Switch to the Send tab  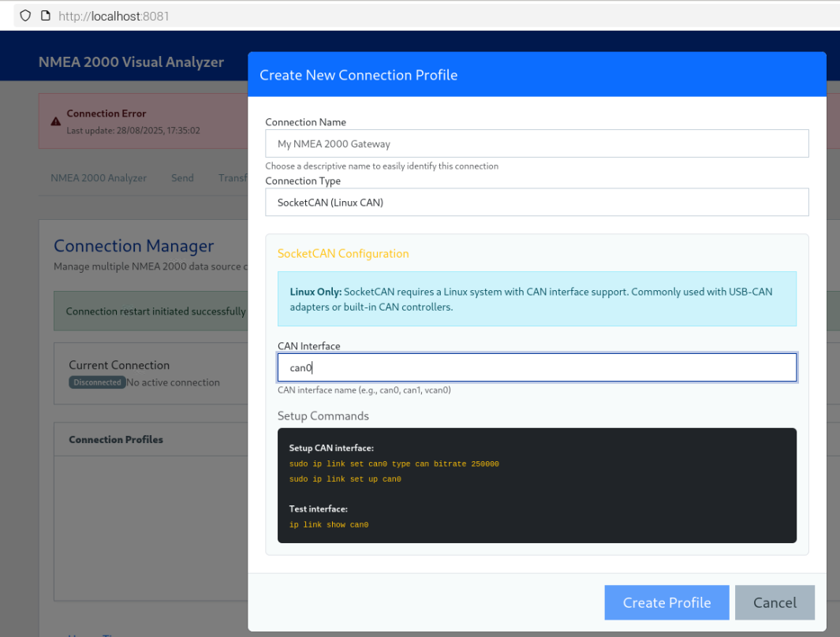click(182, 178)
